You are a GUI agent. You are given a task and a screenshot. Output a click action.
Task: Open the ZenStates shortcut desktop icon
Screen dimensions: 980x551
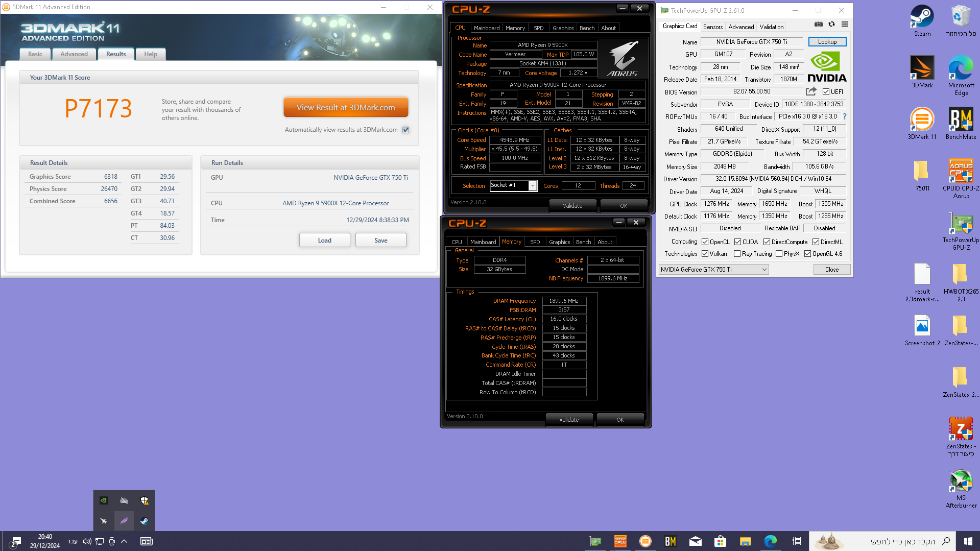click(961, 436)
